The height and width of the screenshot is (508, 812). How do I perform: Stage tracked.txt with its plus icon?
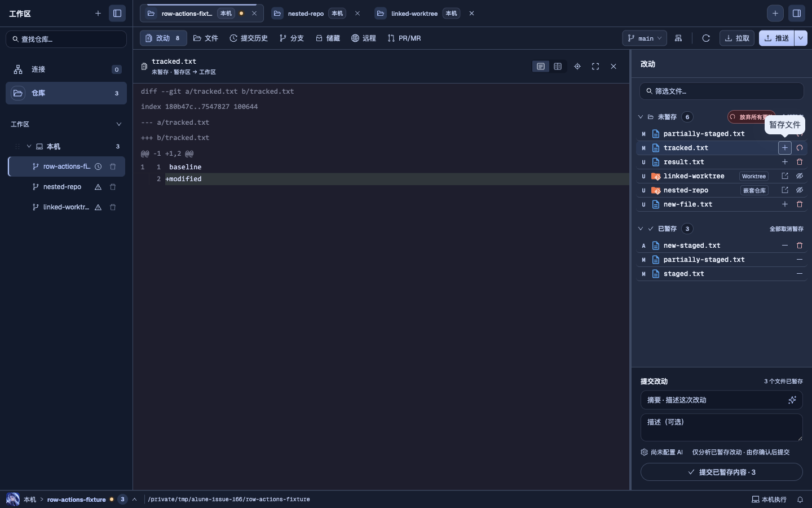[x=785, y=148]
